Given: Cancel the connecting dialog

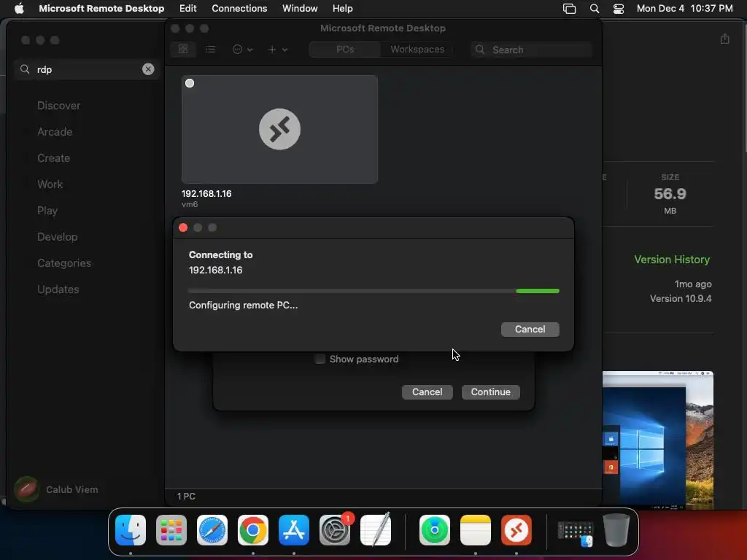Looking at the screenshot, I should [x=530, y=329].
